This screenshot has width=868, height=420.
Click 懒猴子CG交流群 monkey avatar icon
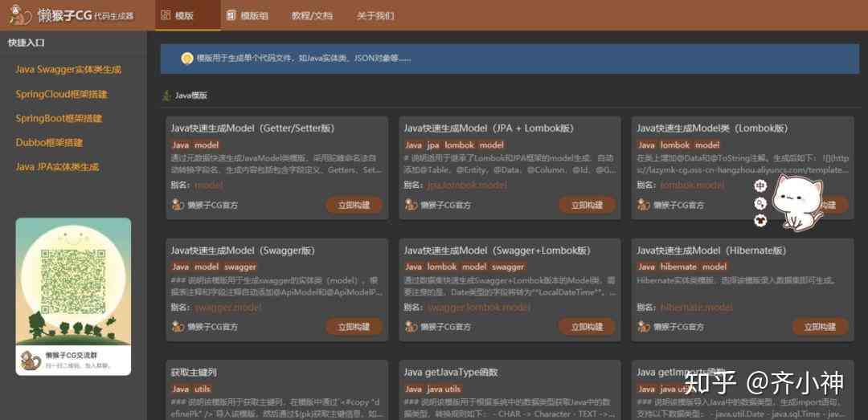pos(31,361)
